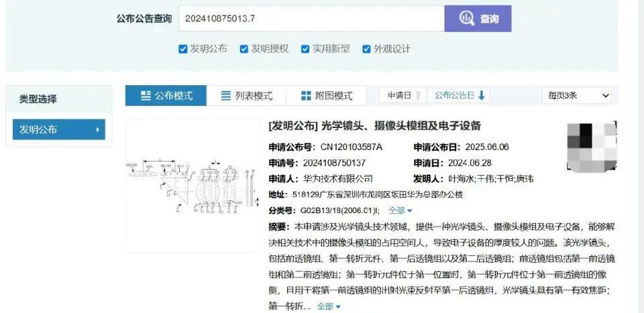
Task: Select 发明公布 in the 类型选择 sidebar
Action: pos(59,129)
